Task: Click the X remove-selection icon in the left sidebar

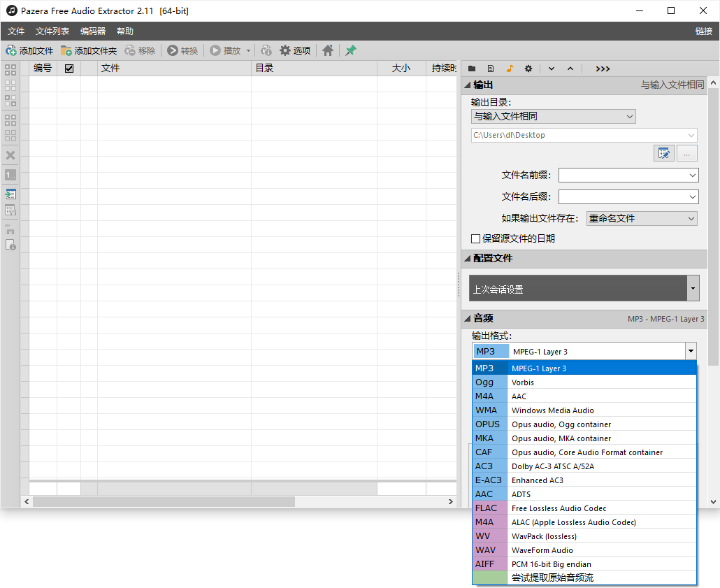Action: click(10, 155)
